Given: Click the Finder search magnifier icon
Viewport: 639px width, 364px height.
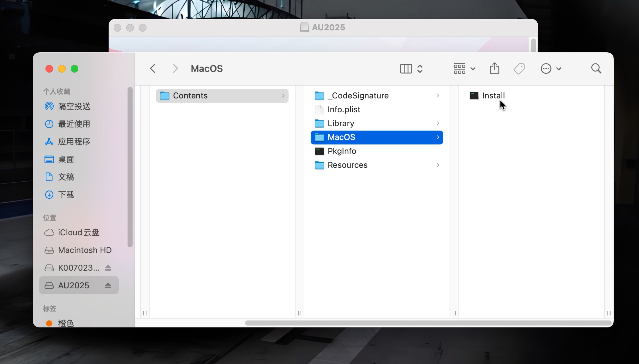Looking at the screenshot, I should 596,68.
